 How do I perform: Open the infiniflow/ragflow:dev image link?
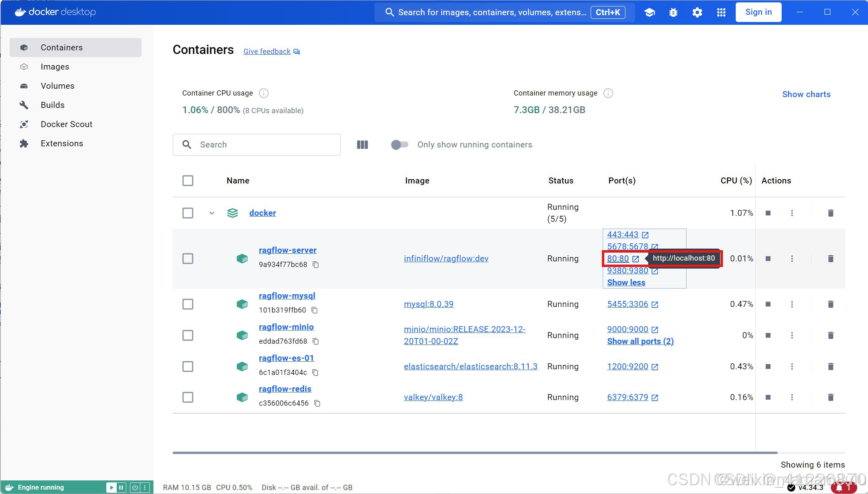pos(446,259)
